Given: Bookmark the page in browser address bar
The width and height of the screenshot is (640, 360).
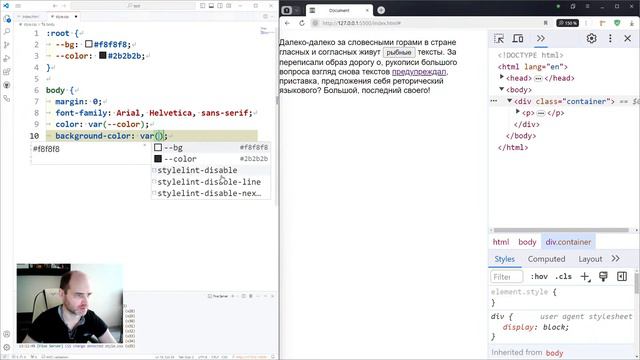Looking at the screenshot, I should pos(546,23).
